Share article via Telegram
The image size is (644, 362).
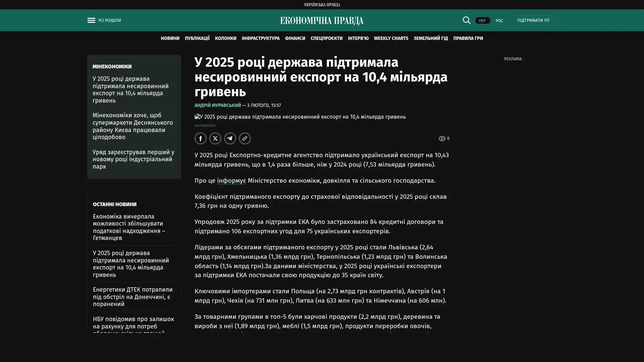tap(230, 138)
